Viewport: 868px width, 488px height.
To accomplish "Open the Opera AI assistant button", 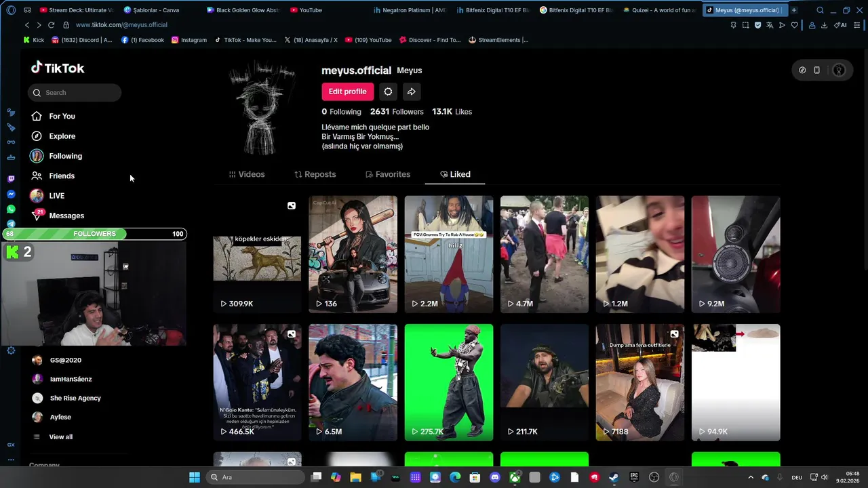I will [x=840, y=25].
